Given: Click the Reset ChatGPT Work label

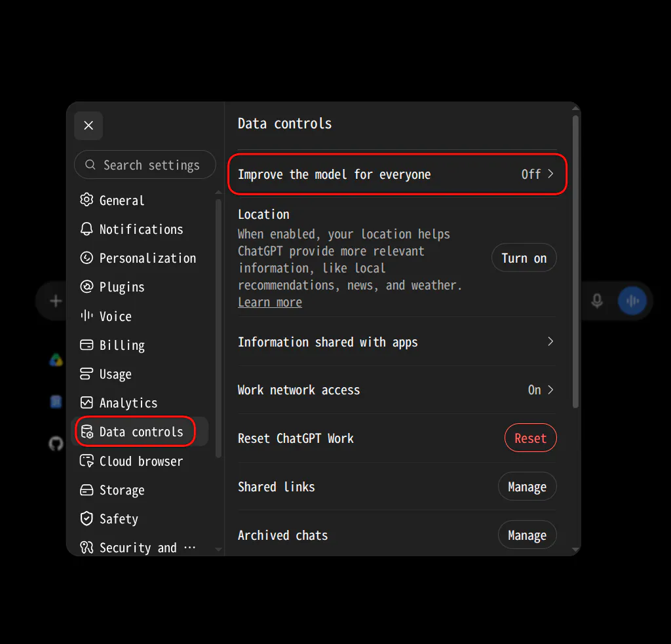Looking at the screenshot, I should (x=296, y=438).
